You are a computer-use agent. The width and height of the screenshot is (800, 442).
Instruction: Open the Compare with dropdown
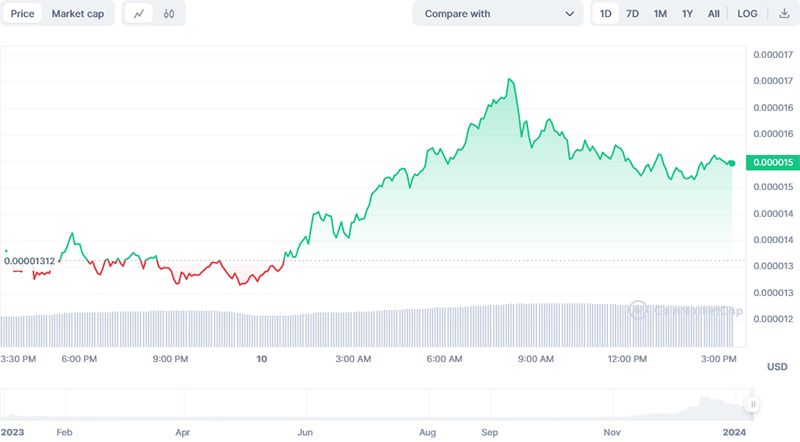coord(497,14)
